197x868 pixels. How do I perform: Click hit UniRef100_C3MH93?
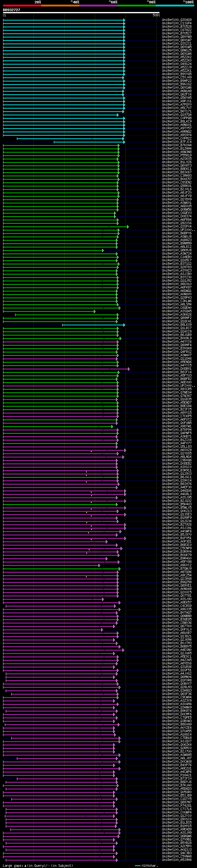pos(177,176)
